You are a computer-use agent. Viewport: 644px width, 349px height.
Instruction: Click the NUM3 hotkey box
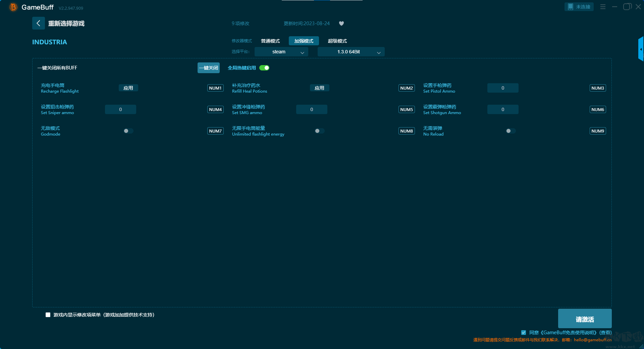click(x=598, y=88)
